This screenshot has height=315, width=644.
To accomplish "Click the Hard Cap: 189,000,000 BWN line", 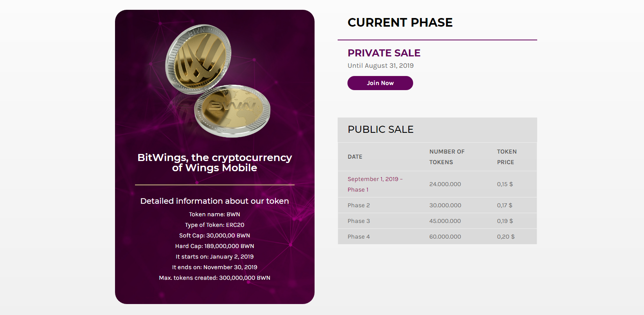I will [x=214, y=246].
